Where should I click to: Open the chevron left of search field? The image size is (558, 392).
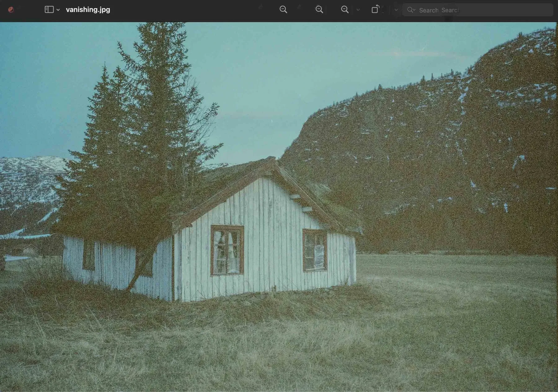(x=396, y=10)
